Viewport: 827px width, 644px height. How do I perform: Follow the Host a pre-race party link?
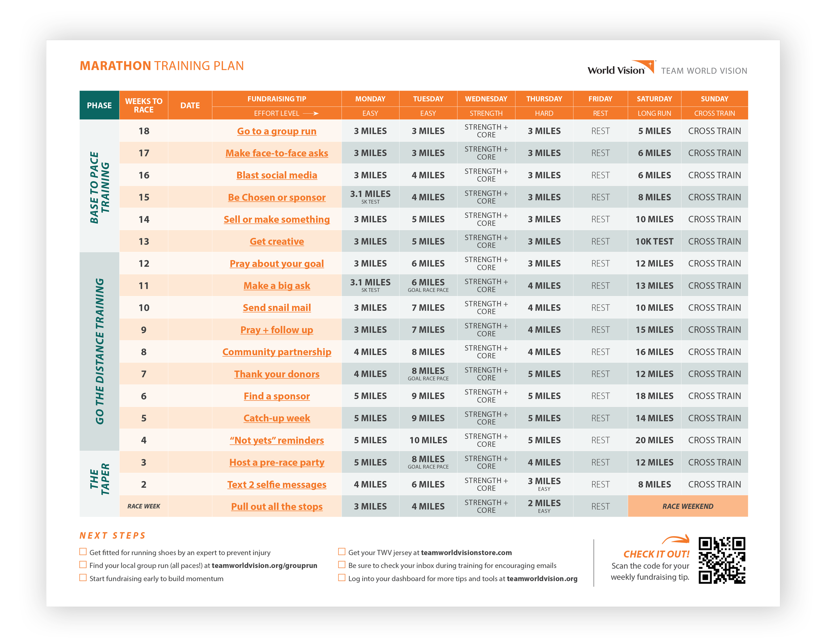click(277, 463)
